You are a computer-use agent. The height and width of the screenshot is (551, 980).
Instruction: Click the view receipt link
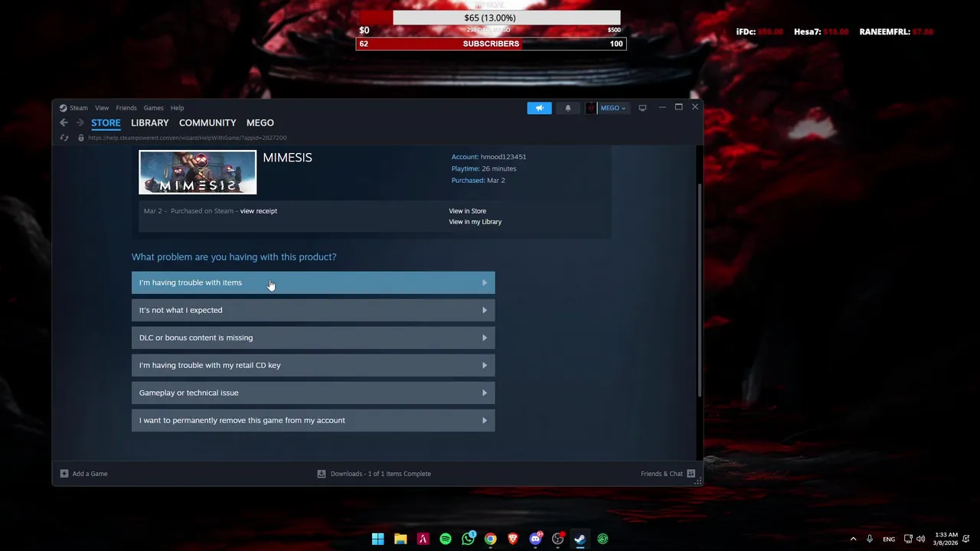[x=259, y=211]
